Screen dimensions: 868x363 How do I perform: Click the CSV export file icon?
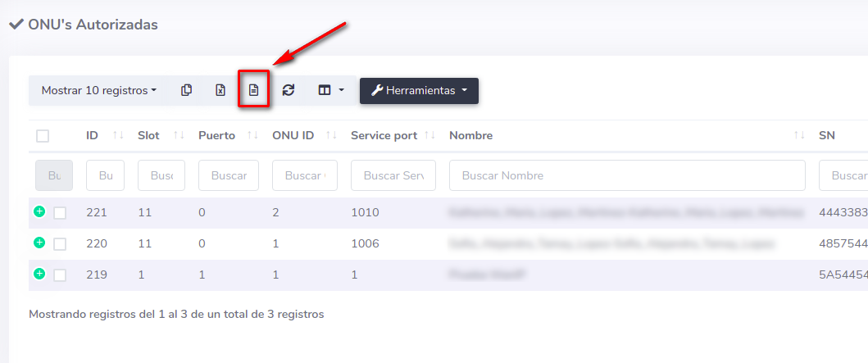(254, 90)
